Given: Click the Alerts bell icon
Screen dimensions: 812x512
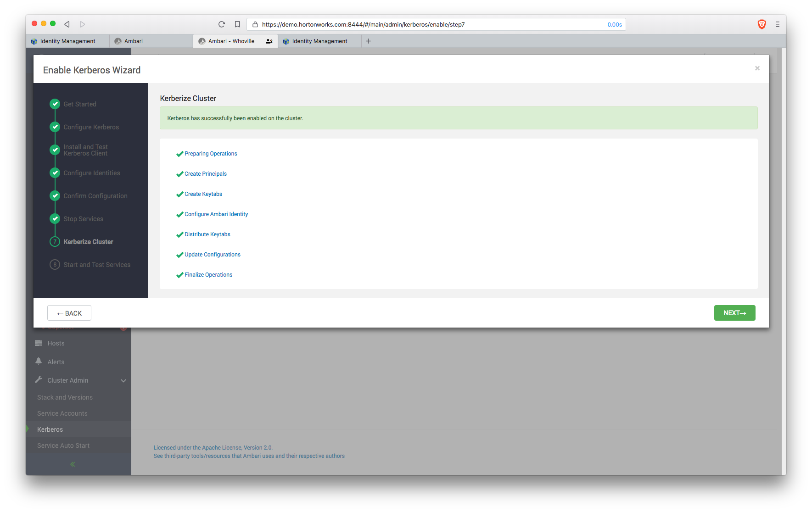Looking at the screenshot, I should coord(39,362).
